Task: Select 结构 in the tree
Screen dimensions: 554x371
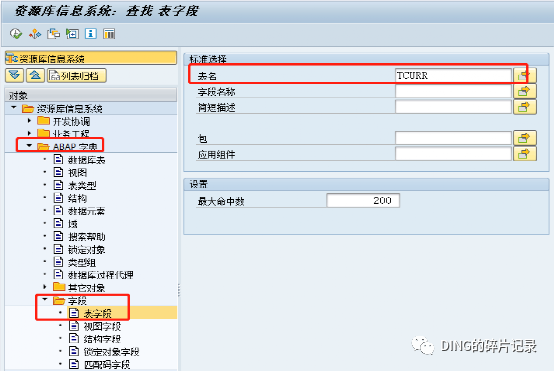Action: click(77, 198)
